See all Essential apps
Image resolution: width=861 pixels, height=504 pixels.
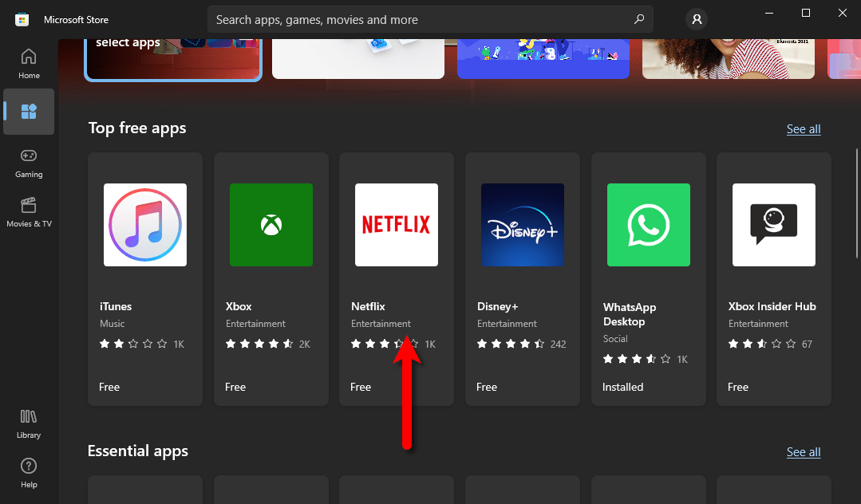coord(804,452)
